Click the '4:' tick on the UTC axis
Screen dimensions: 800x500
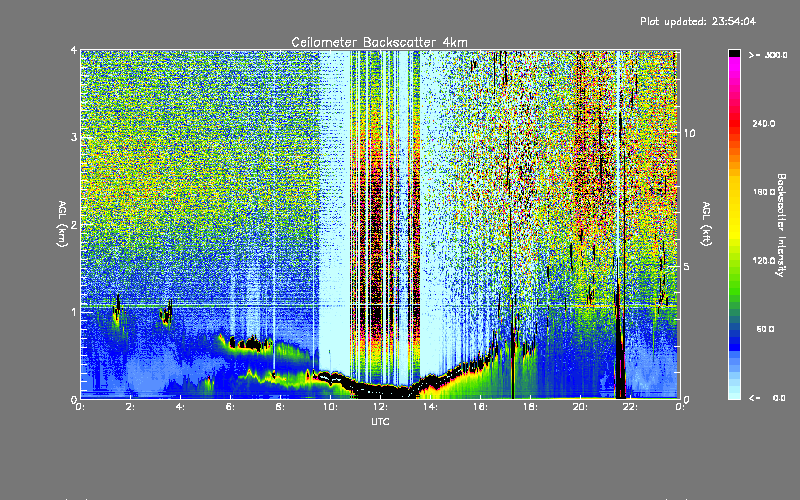pos(180,407)
